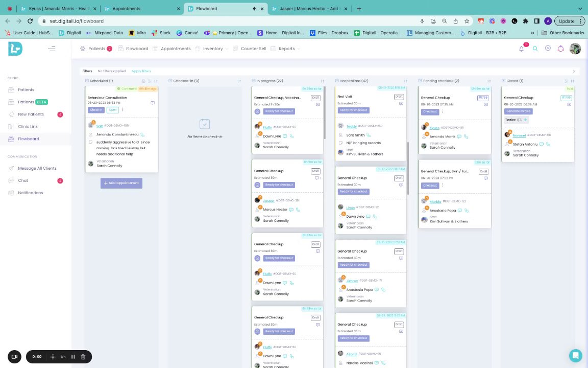The width and height of the screenshot is (588, 368).
Task: Click the Apply filters link
Action: pos(141,71)
